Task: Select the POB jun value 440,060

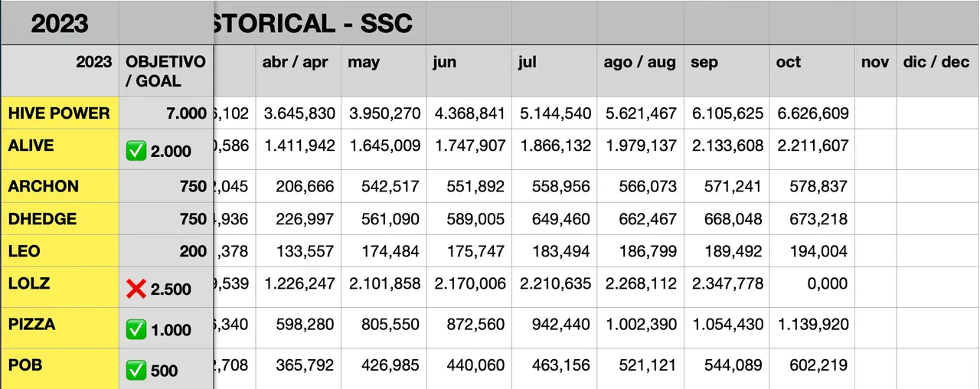Action: [x=470, y=365]
